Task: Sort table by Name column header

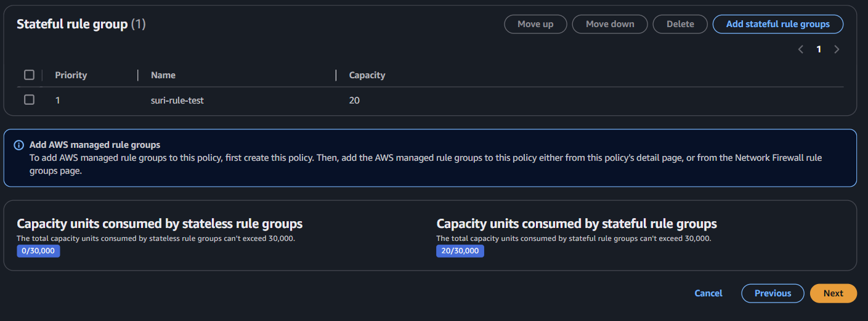Action: pyautogui.click(x=163, y=75)
